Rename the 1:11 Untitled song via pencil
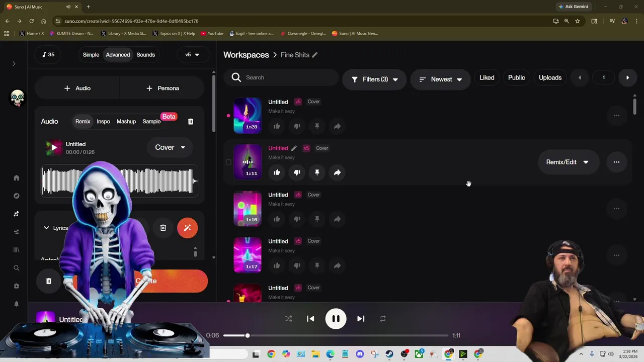Screen dimensions: 644x362 coord(294,148)
